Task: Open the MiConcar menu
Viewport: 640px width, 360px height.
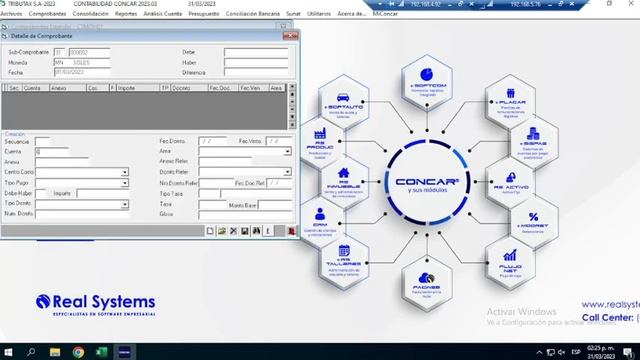Action: (385, 13)
